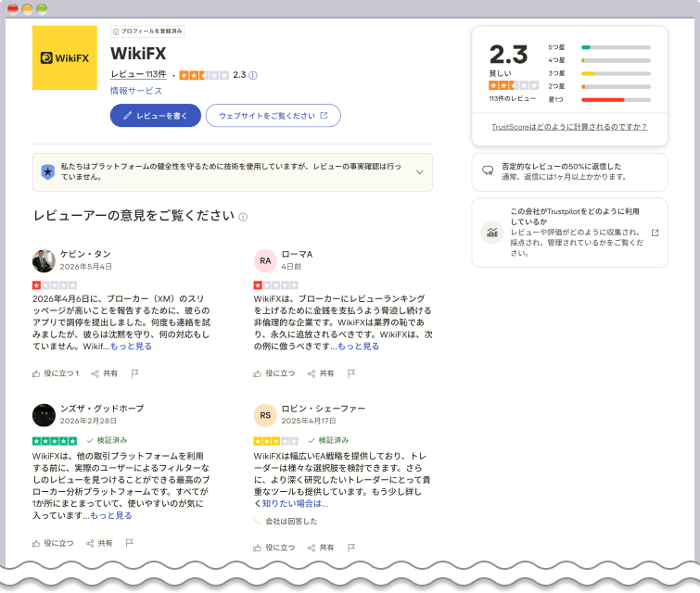Image resolution: width=700 pixels, height=593 pixels.
Task: Click the five-star rating on ンズザ・グッドホープ review
Action: [55, 441]
